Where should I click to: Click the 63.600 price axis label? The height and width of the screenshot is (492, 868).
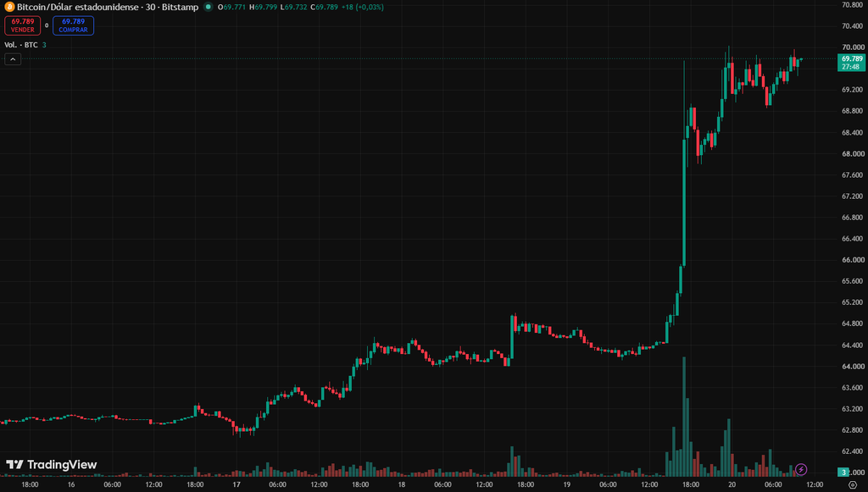853,388
